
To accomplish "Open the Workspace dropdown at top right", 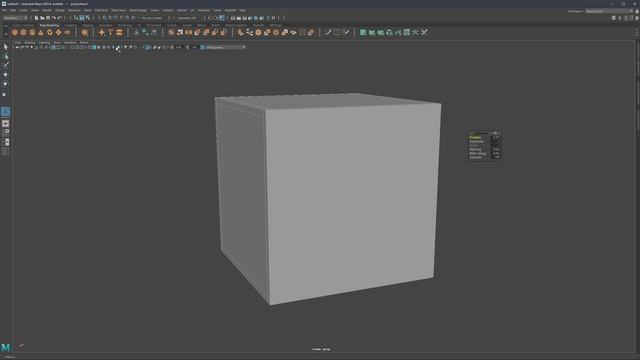I will (609, 11).
